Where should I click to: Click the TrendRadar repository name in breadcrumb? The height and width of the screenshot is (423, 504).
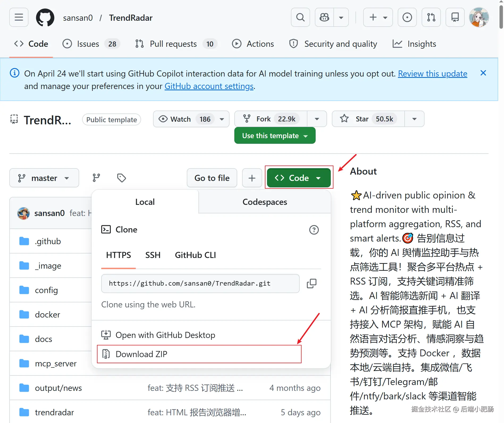click(x=131, y=18)
